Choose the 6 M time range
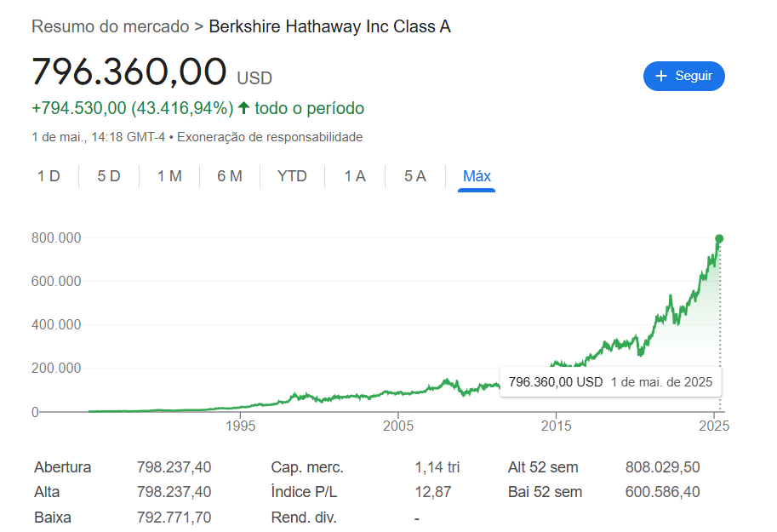 [230, 176]
